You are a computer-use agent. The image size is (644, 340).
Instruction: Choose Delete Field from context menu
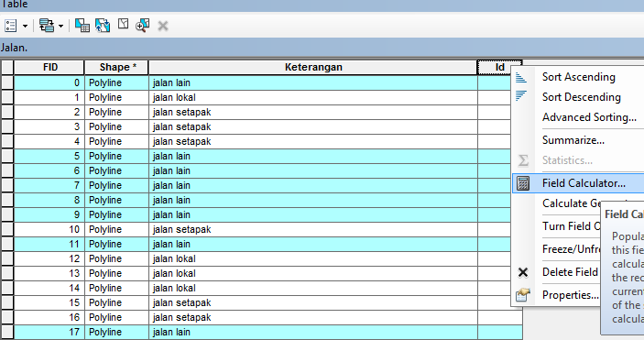pos(570,272)
